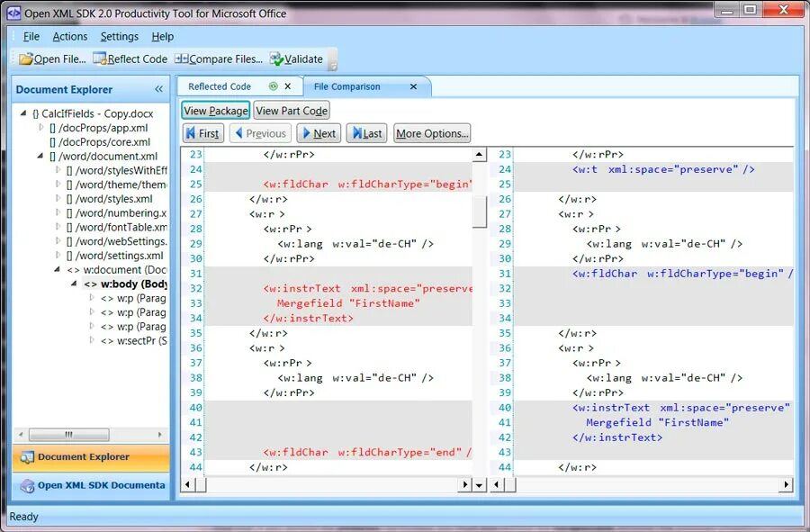Close the File Comparison tab
The image size is (810, 532).
pos(413,86)
